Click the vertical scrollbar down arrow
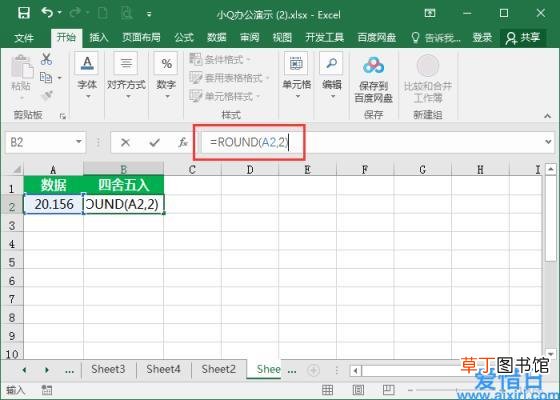 pyautogui.click(x=551, y=354)
